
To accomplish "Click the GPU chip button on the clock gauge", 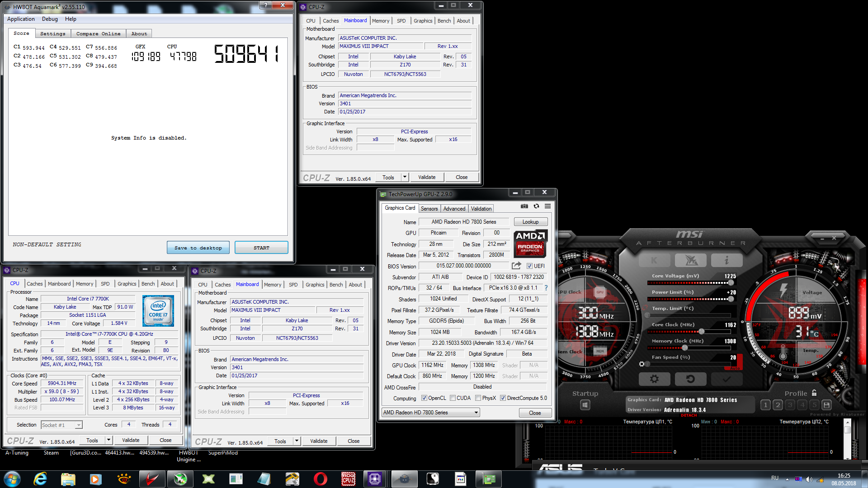I will (600, 292).
